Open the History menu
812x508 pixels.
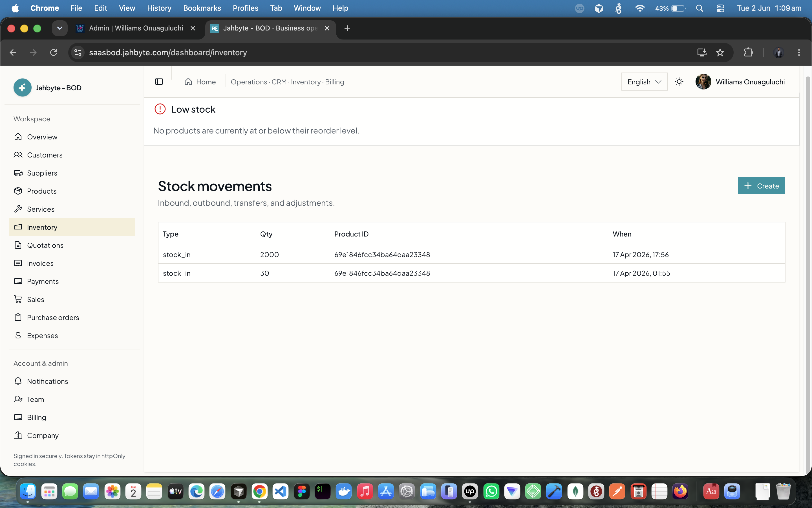pyautogui.click(x=159, y=8)
